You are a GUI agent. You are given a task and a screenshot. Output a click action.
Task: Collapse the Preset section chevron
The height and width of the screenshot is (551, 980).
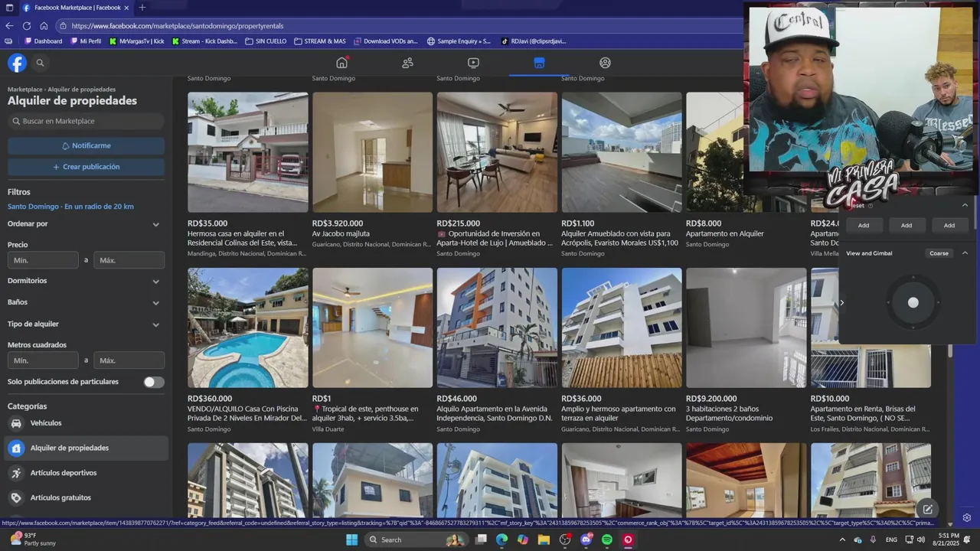tap(965, 205)
